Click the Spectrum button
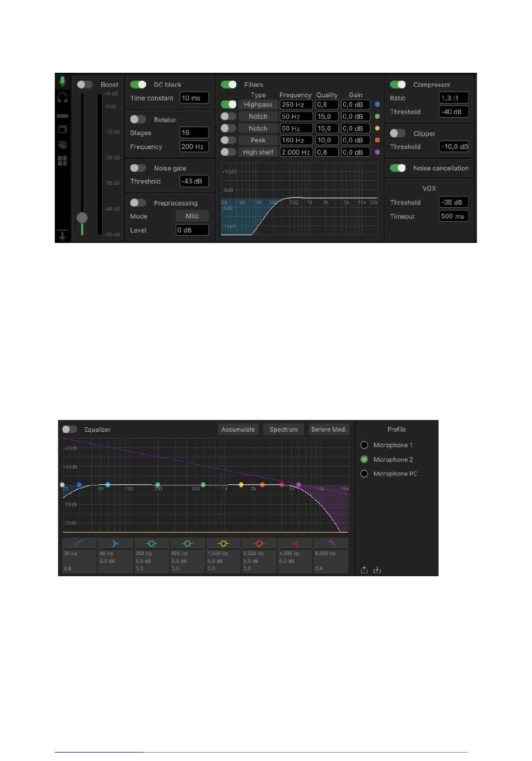The height and width of the screenshot is (761, 532). 283,429
